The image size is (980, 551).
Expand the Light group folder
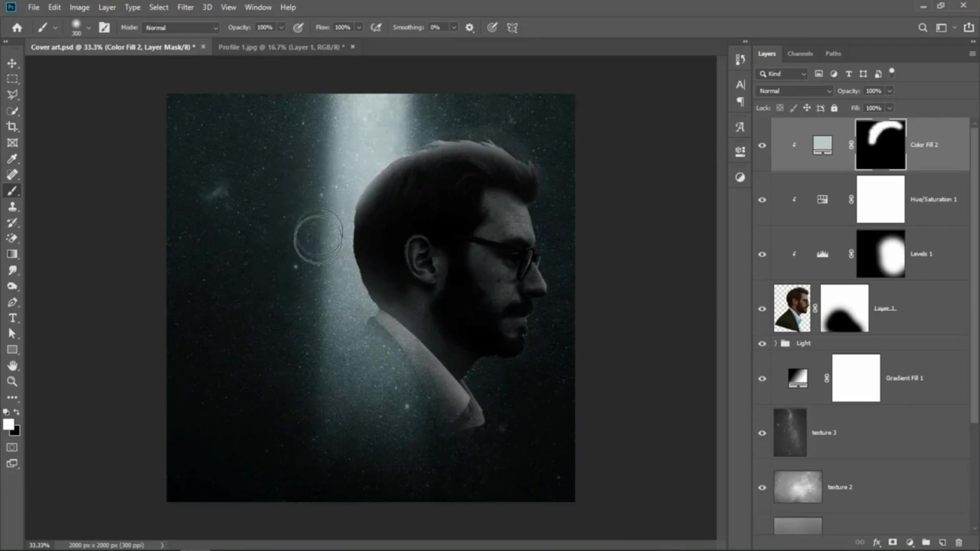(x=775, y=343)
